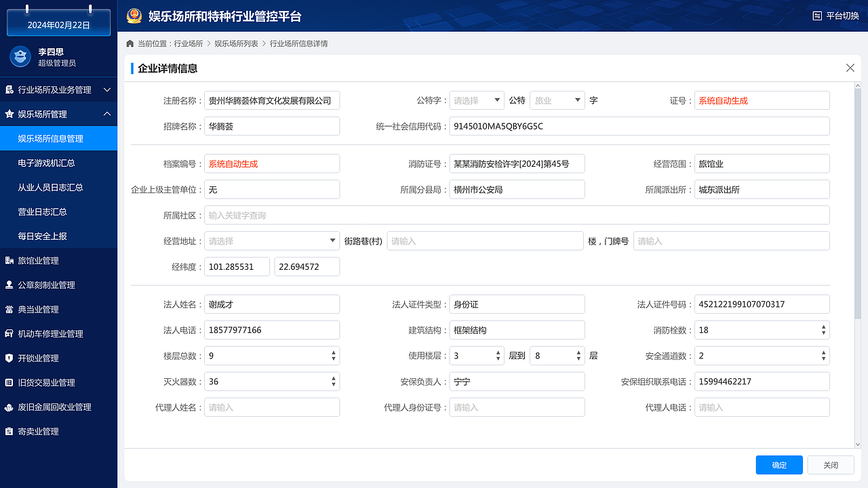Decrease 灭火器数 with the down stepper arrow
The width and height of the screenshot is (868, 488).
click(333, 385)
